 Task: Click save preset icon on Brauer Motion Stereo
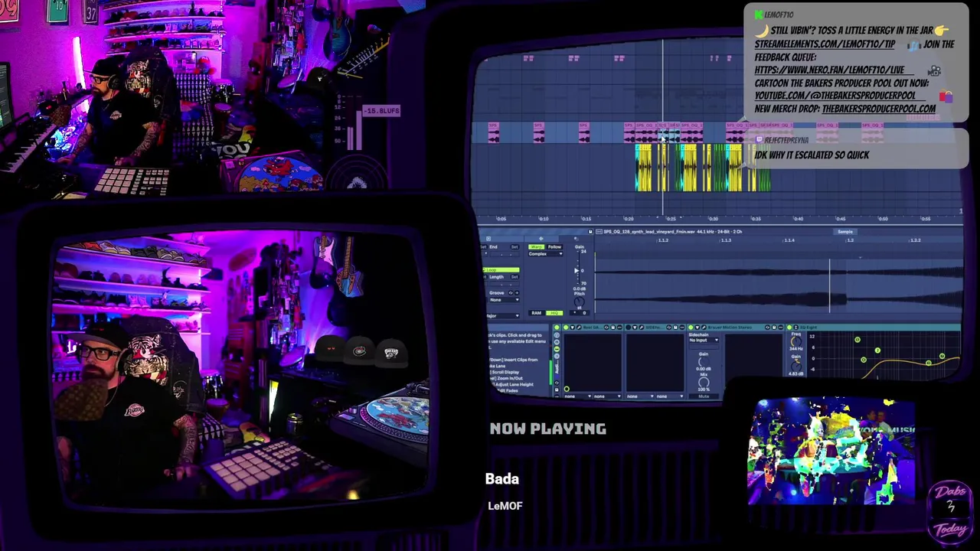(x=774, y=328)
